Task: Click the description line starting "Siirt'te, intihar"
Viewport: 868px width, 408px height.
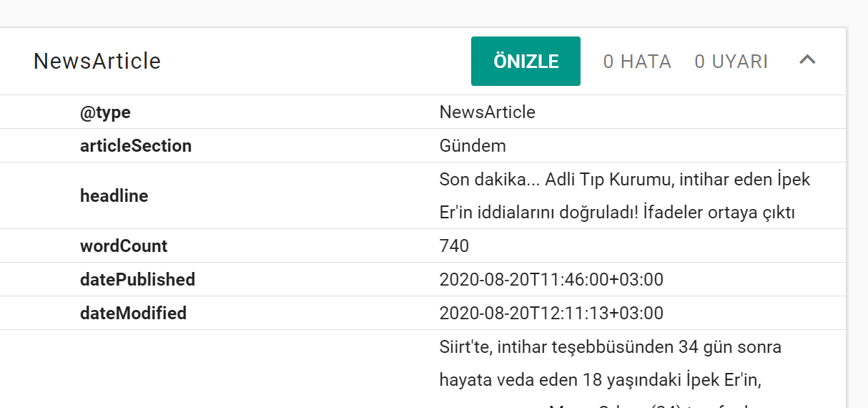Action: point(610,348)
